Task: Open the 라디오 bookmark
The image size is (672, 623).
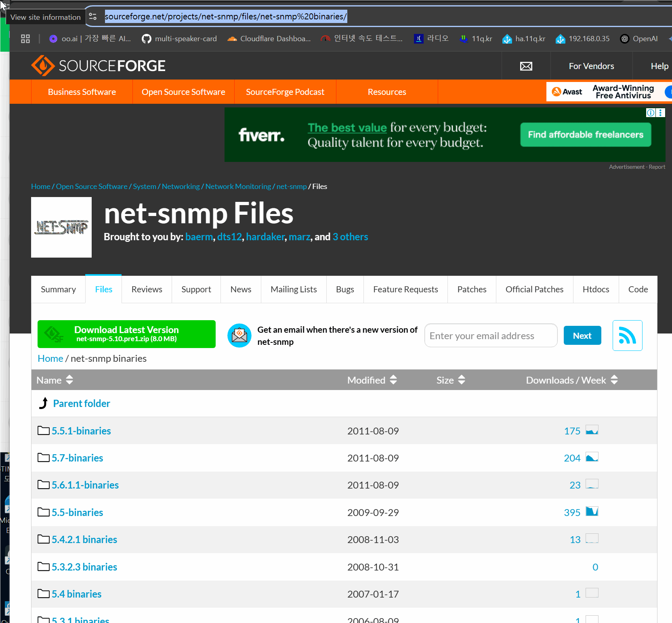Action: coord(431,39)
